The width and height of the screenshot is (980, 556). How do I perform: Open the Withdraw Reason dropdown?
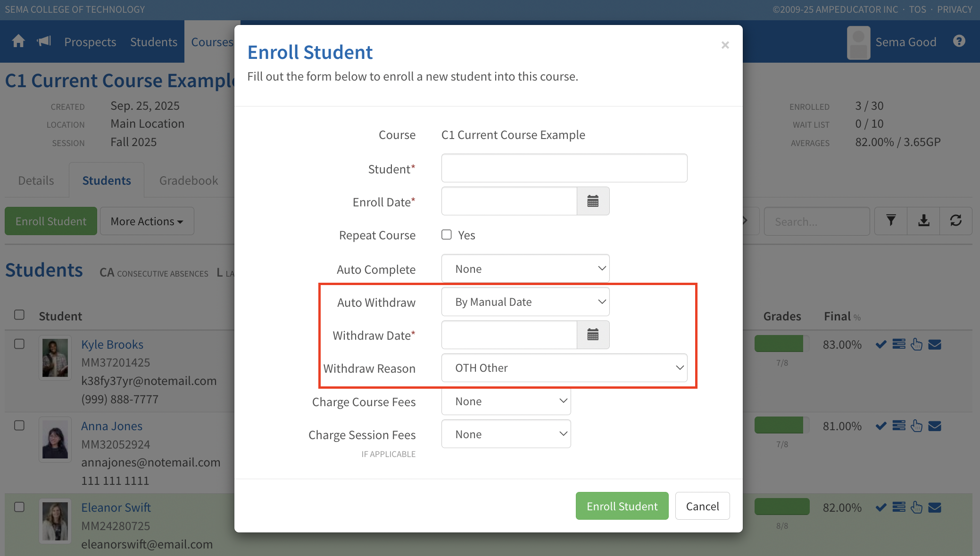564,368
